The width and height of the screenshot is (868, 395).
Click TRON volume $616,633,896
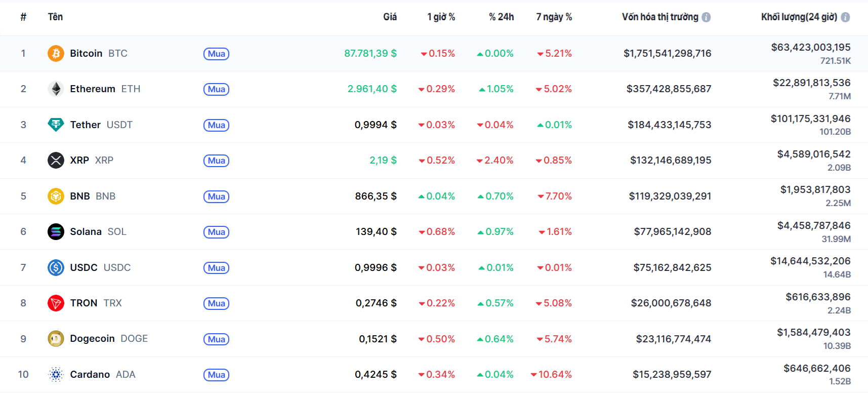[818, 297]
